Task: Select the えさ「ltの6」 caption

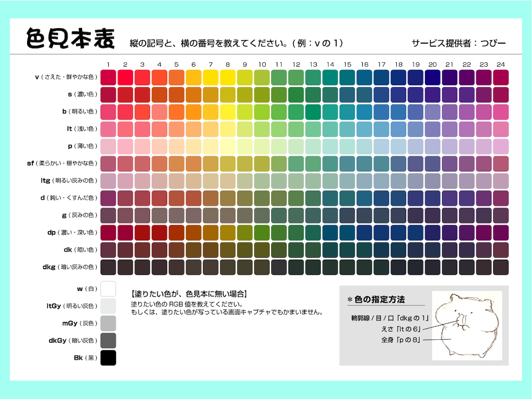Action: tap(401, 328)
